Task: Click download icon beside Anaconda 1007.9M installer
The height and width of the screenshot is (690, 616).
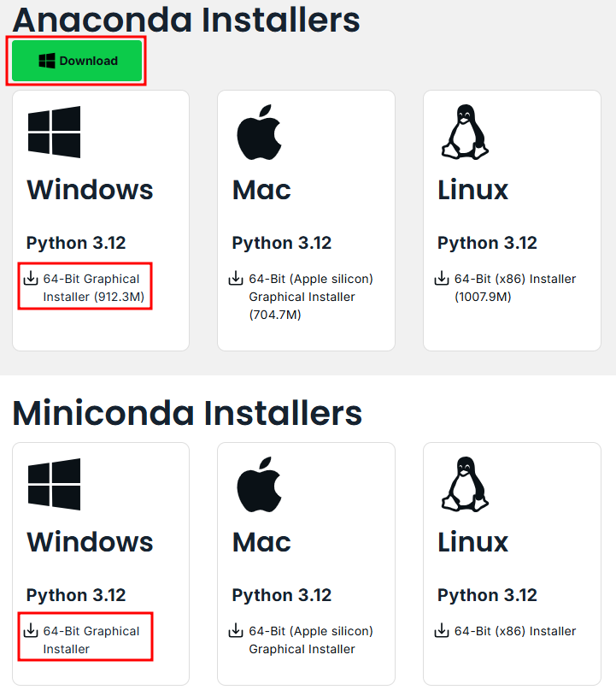Action: 442,278
